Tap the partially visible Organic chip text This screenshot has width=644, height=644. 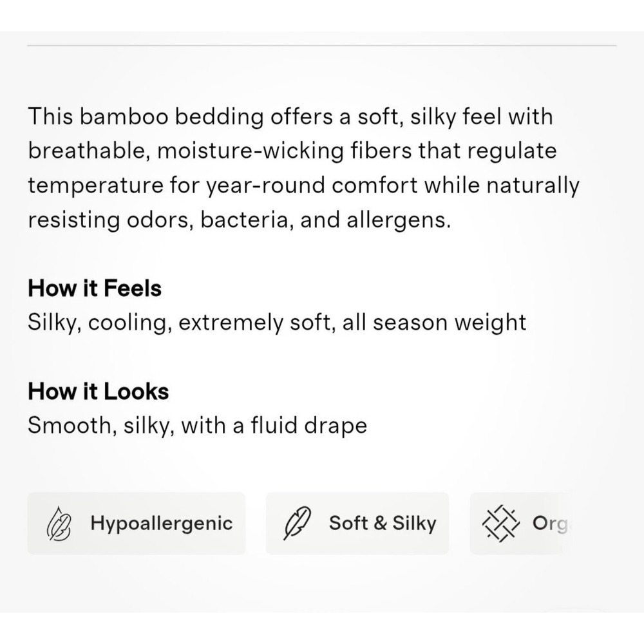(551, 524)
